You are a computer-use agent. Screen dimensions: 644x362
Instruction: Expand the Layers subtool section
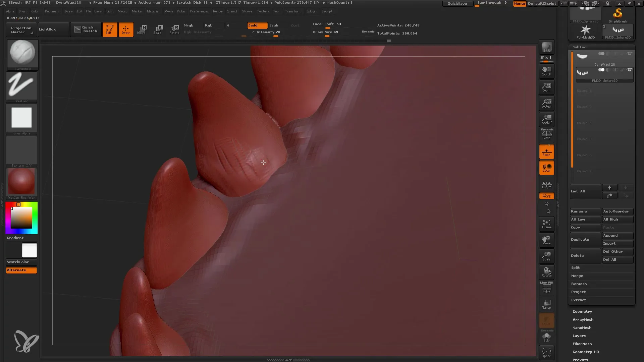click(x=579, y=336)
